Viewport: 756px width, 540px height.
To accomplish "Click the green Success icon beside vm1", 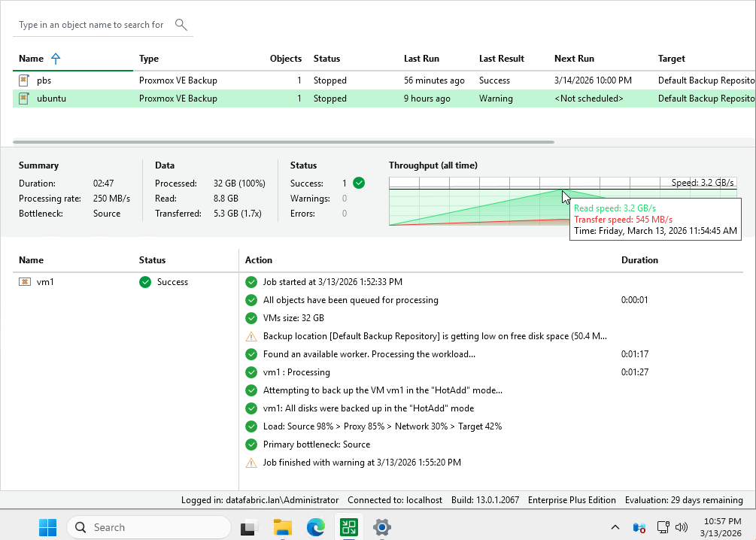I will point(145,282).
